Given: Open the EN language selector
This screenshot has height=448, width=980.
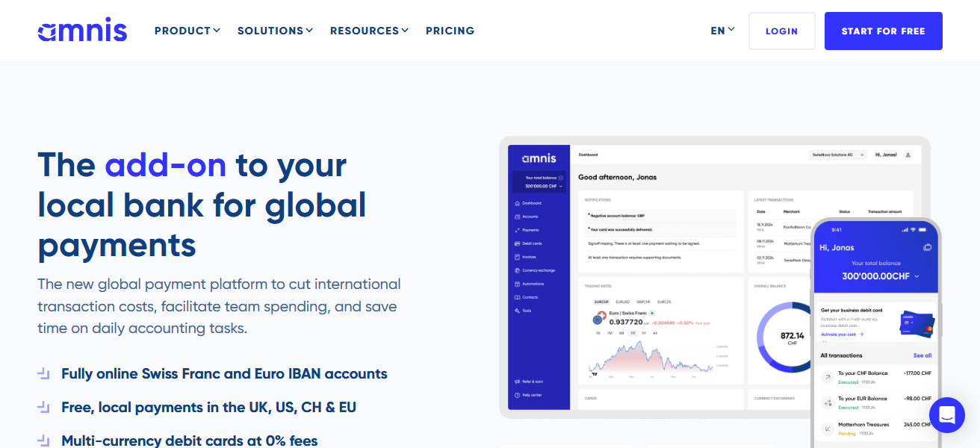Looking at the screenshot, I should [x=722, y=31].
